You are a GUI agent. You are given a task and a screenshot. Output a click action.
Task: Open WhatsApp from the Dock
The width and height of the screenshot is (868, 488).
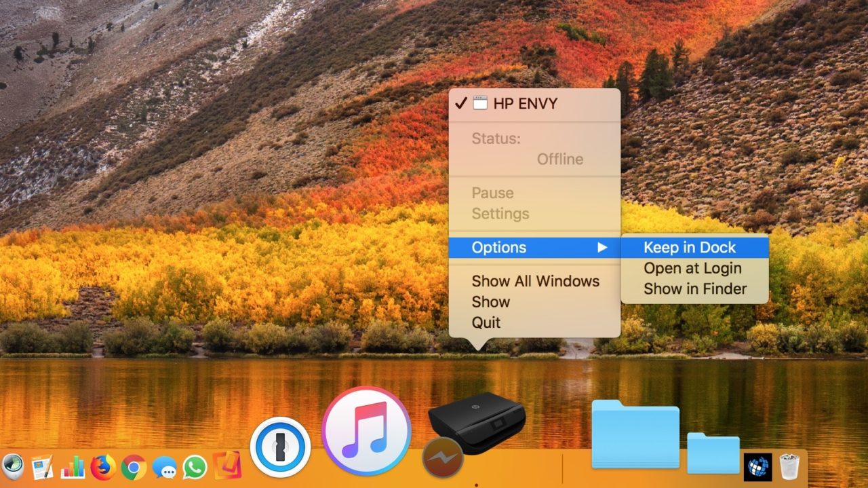(x=193, y=468)
